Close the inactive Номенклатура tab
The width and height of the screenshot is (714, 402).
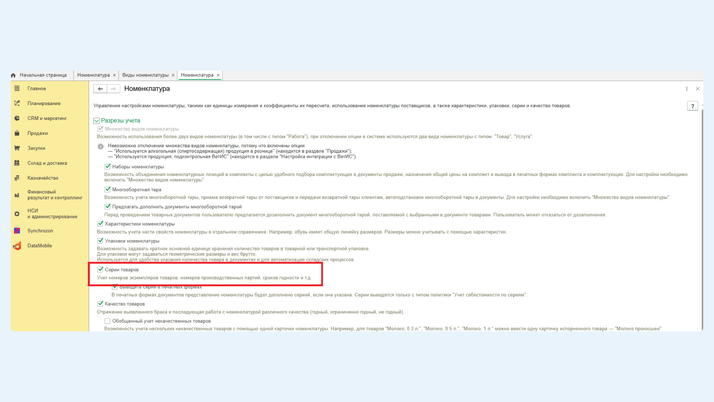pyautogui.click(x=114, y=75)
